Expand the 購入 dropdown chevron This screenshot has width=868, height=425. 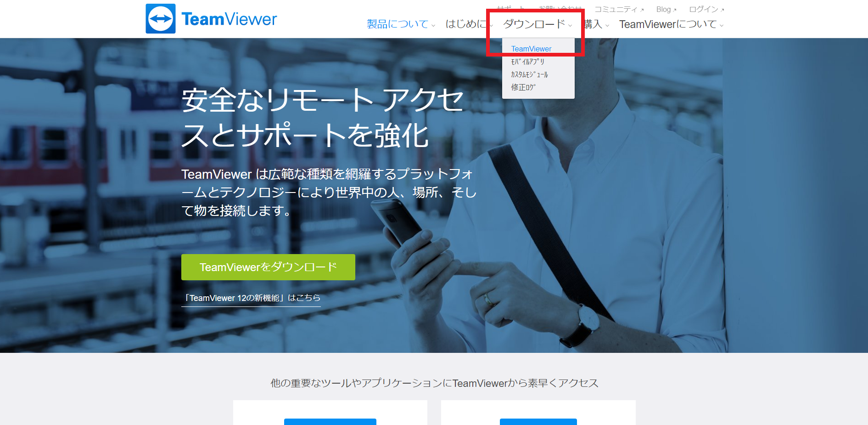pos(607,26)
